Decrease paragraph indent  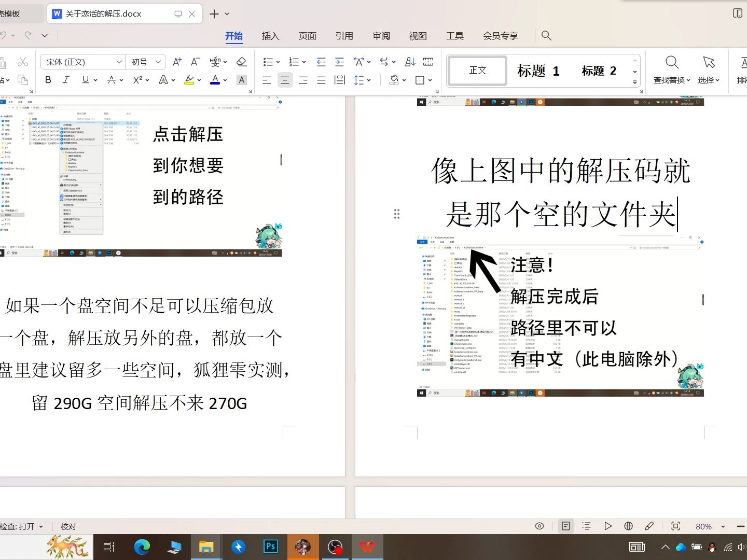pos(321,62)
